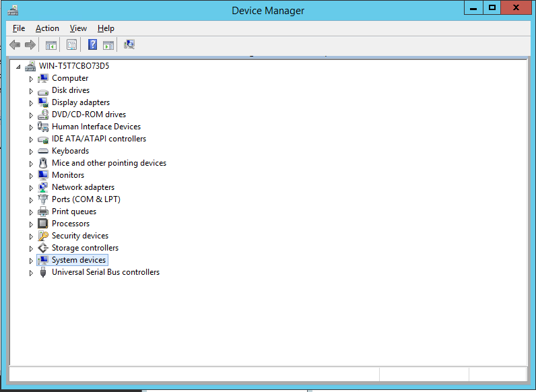
Task: Expand Universal Serial Bus controllers category
Action: pos(31,273)
